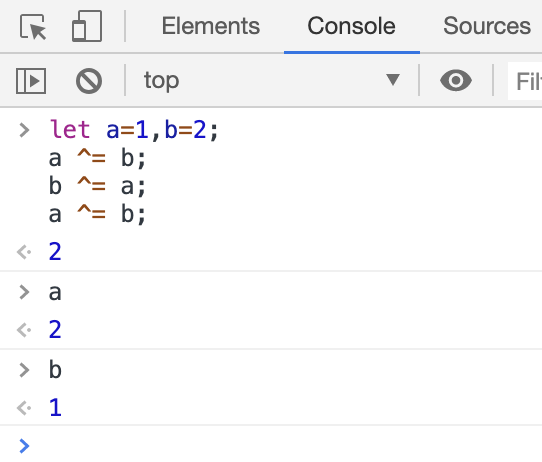Click the 'b ^= a;' code line

click(x=97, y=186)
